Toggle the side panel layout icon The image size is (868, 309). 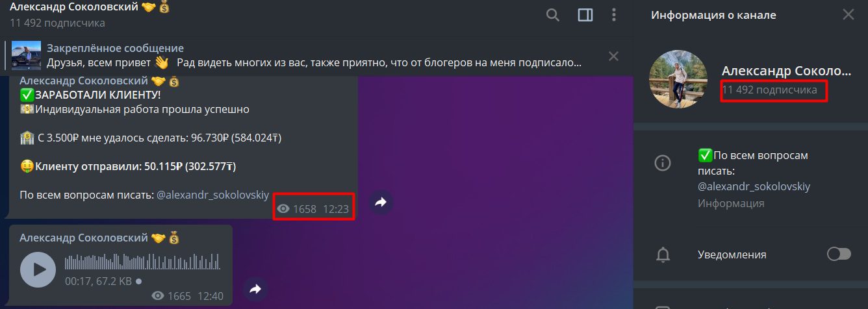pos(585,15)
